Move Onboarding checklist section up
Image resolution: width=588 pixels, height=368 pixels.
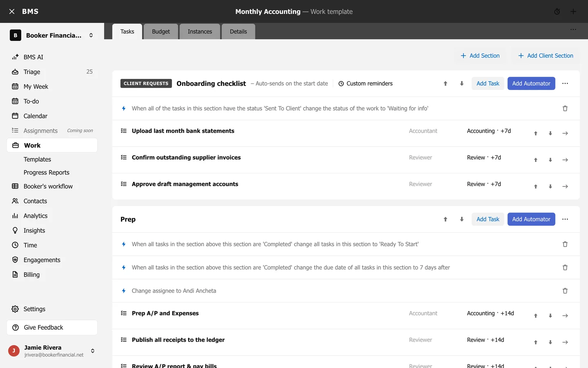445,83
